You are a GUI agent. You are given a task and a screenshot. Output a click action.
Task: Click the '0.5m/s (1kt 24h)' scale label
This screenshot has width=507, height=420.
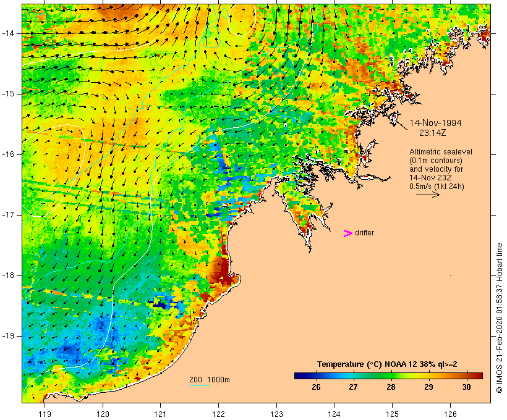click(437, 187)
